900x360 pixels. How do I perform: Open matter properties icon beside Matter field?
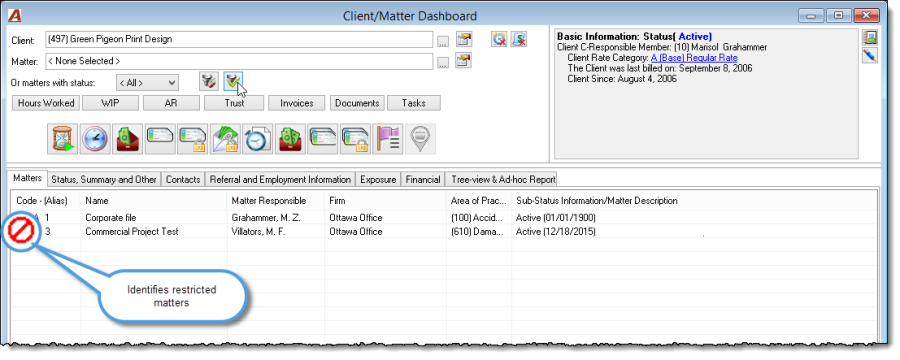click(463, 61)
